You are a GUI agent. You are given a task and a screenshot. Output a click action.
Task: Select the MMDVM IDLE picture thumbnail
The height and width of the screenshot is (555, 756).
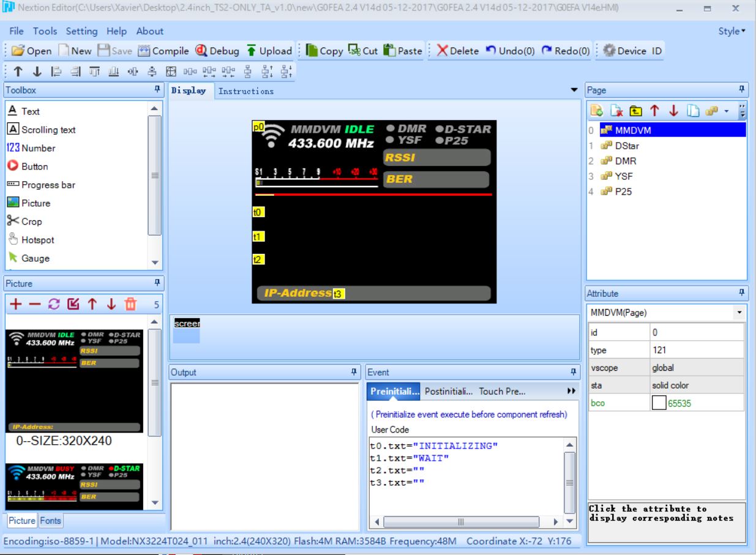point(74,381)
